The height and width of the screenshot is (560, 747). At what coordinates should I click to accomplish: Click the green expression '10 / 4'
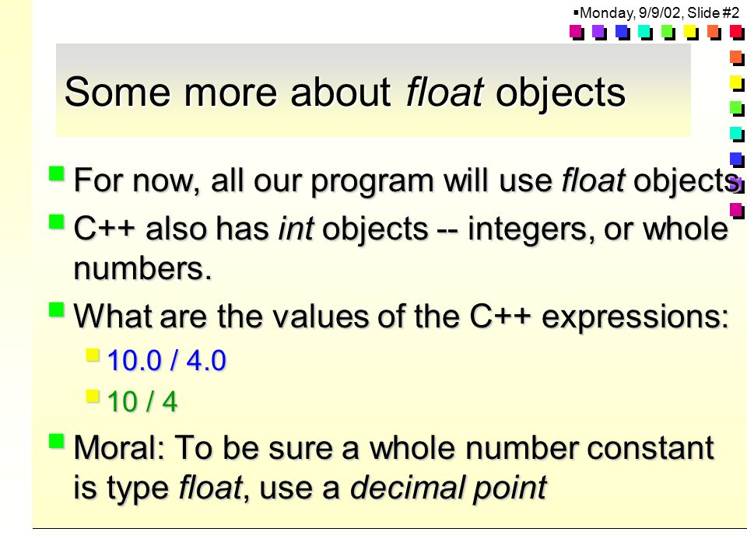point(142,401)
